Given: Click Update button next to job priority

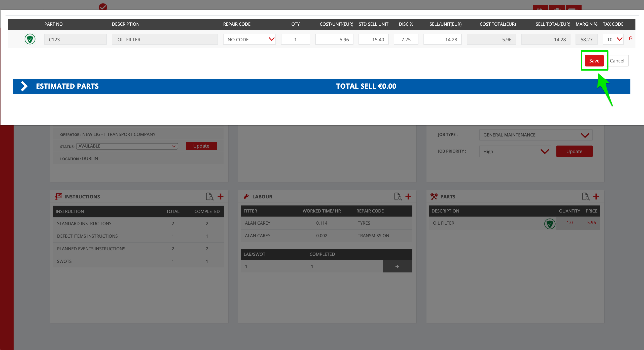Looking at the screenshot, I should (574, 151).
